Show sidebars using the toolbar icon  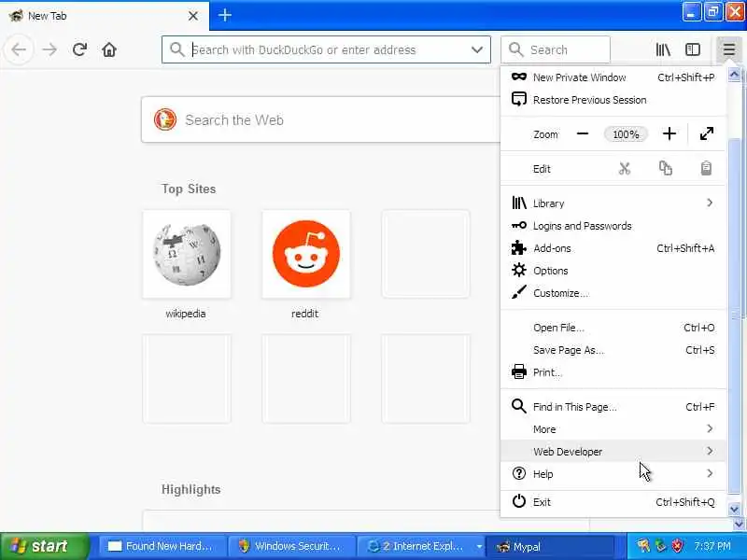click(x=692, y=49)
